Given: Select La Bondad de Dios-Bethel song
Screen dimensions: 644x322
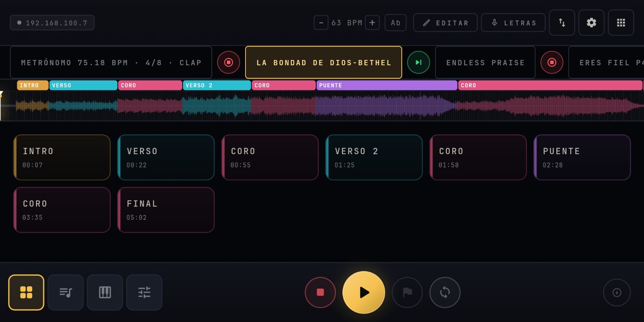Looking at the screenshot, I should pos(324,62).
